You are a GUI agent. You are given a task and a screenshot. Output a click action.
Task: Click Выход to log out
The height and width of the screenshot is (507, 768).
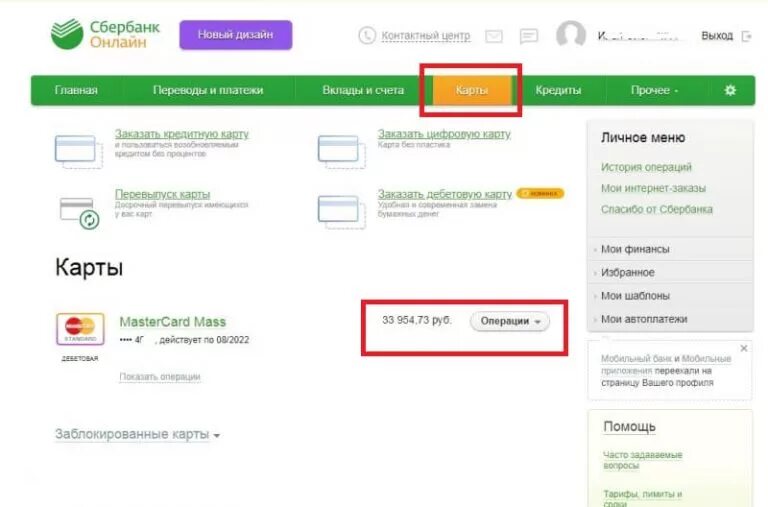[717, 36]
